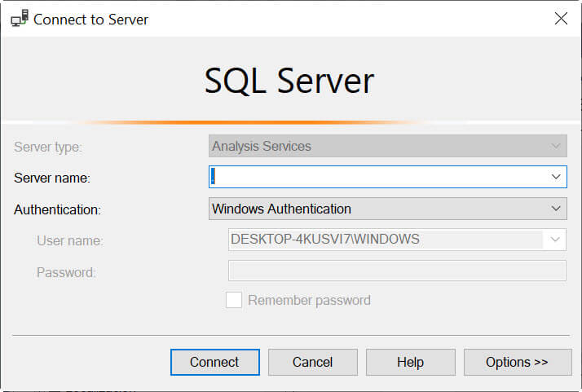Click the Server name label
The image size is (582, 392).
click(x=52, y=178)
